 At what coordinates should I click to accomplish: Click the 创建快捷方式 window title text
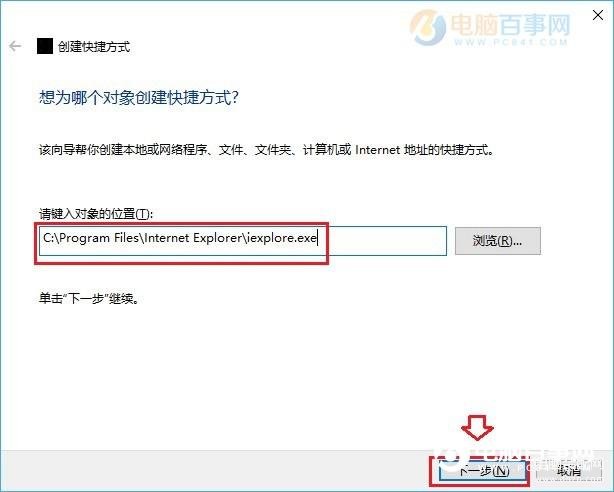(x=94, y=47)
